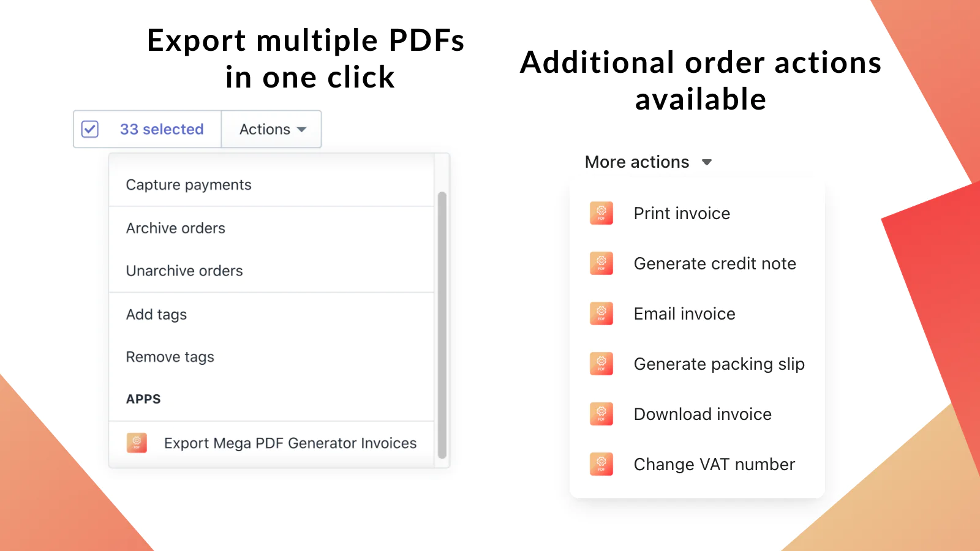Image resolution: width=980 pixels, height=551 pixels.
Task: Choose Capture payments from the menu
Action: [189, 185]
